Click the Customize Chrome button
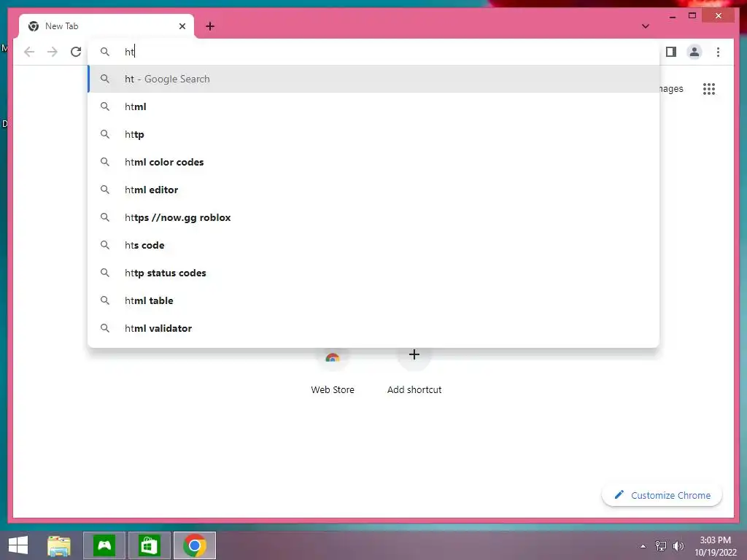 [x=662, y=495]
